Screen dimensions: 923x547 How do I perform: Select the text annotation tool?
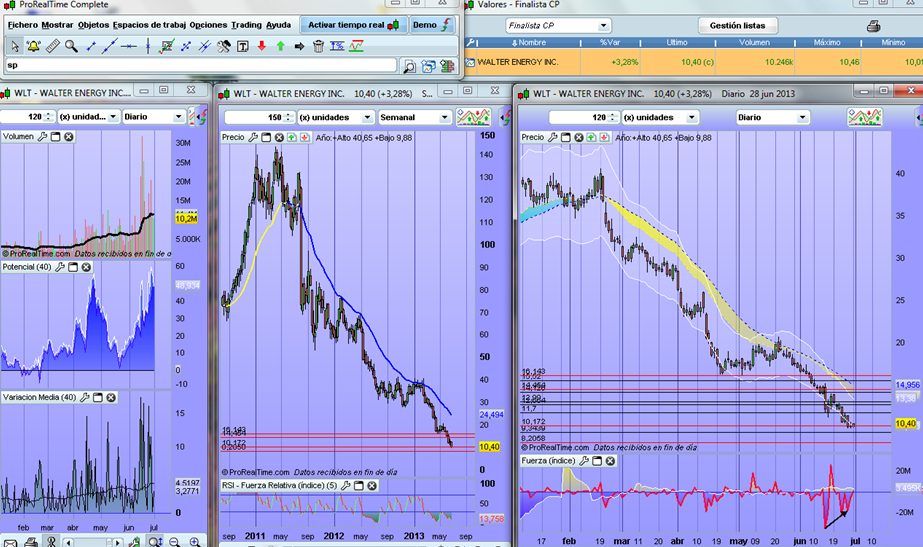tap(243, 46)
